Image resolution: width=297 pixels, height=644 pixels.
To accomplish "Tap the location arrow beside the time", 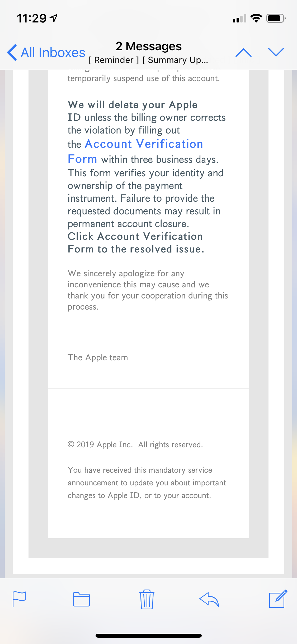I will tap(54, 18).
